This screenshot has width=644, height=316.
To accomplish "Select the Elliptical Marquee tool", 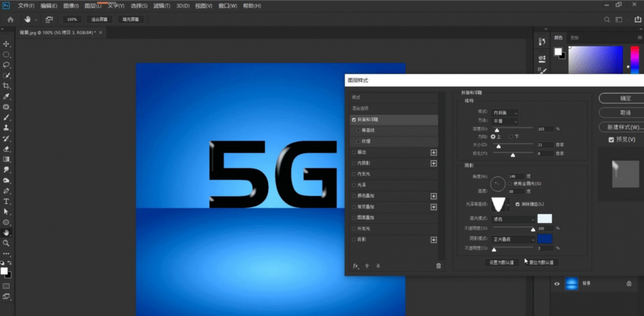I will point(6,55).
